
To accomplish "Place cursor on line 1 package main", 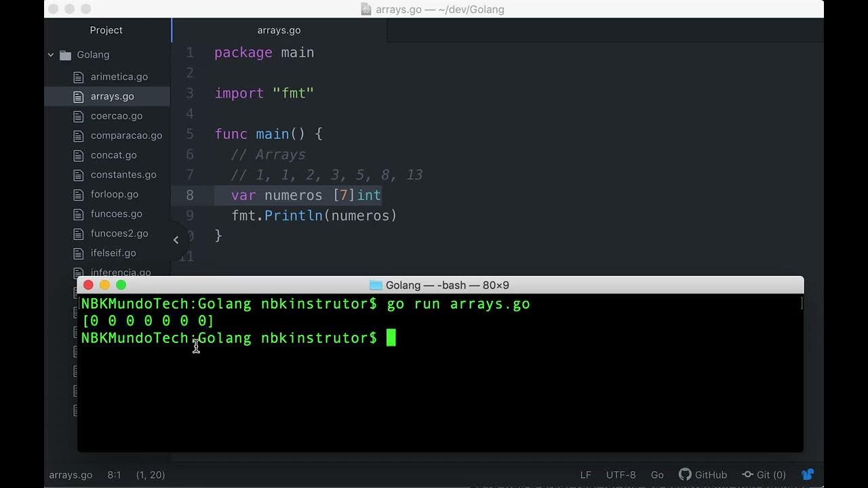I will (264, 53).
